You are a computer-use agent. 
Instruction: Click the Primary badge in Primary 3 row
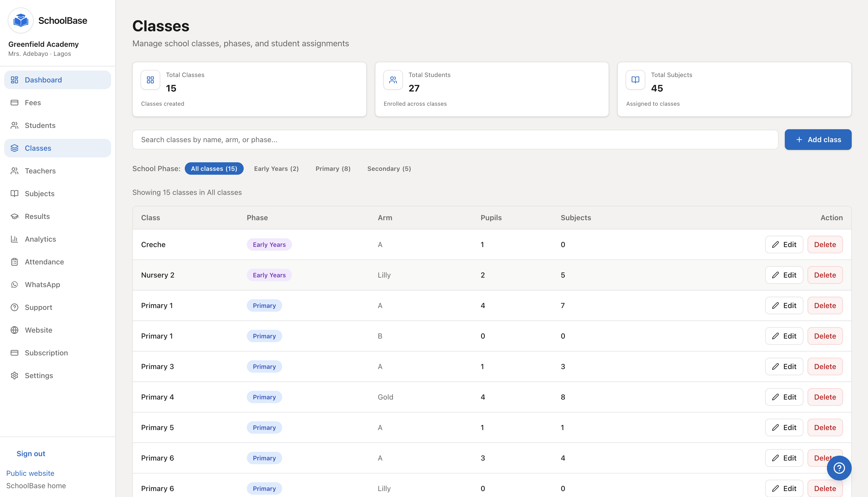click(x=264, y=366)
